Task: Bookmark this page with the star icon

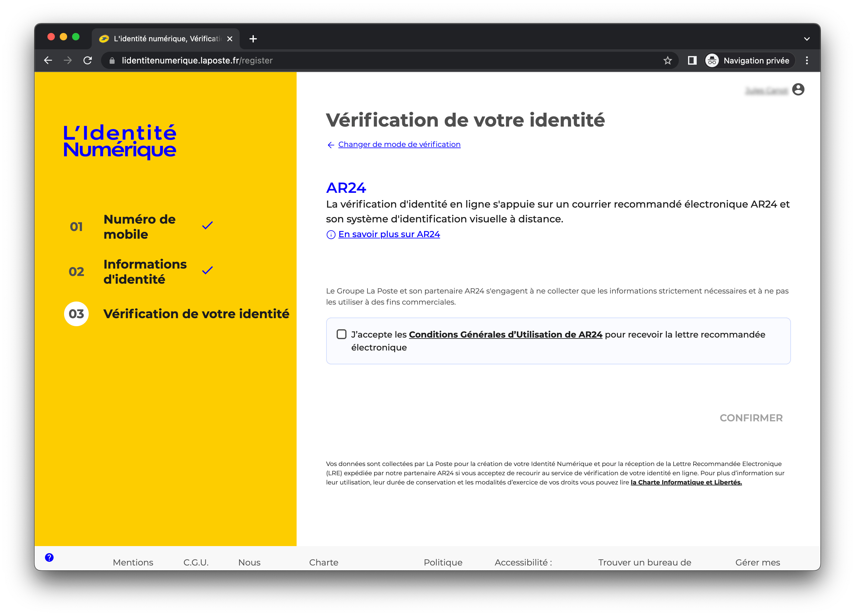Action: point(667,60)
